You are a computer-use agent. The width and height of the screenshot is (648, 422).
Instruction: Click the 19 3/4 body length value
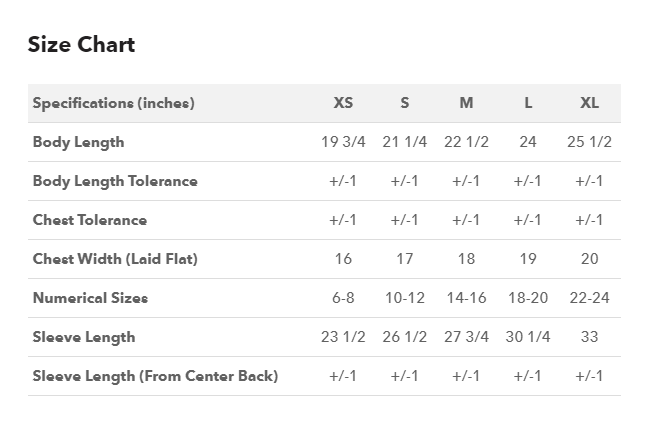pyautogui.click(x=343, y=142)
